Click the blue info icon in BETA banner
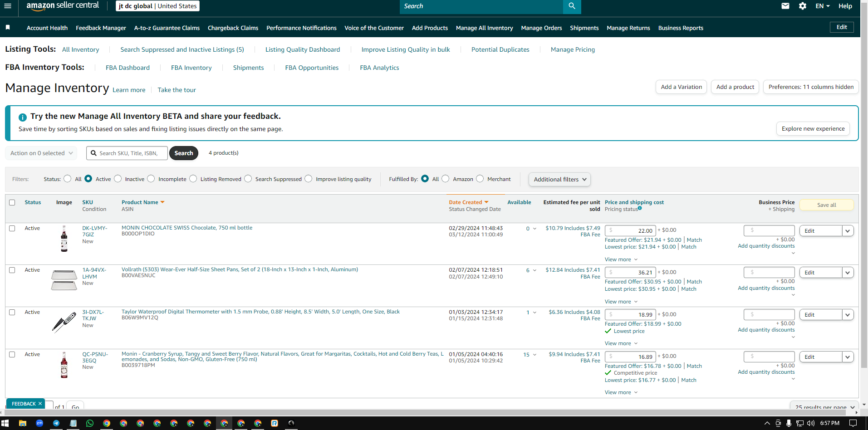 click(x=23, y=117)
